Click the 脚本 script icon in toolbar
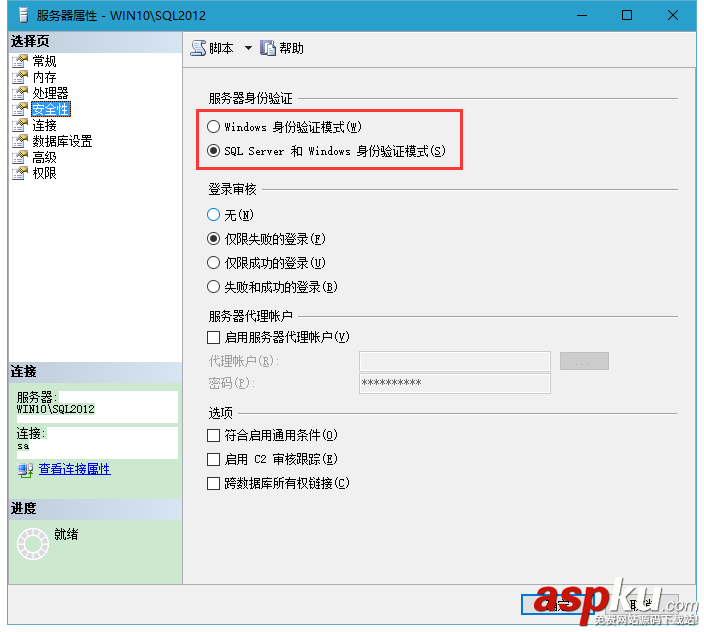The image size is (704, 632). pyautogui.click(x=198, y=48)
